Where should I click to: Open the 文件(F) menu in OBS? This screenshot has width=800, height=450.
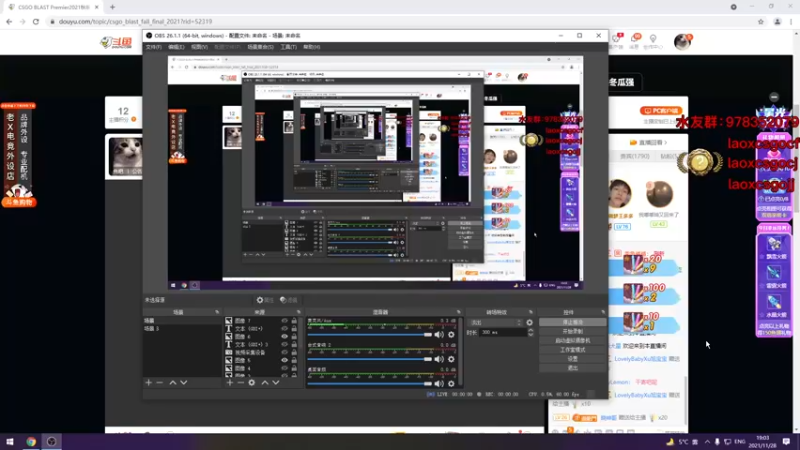tap(154, 47)
